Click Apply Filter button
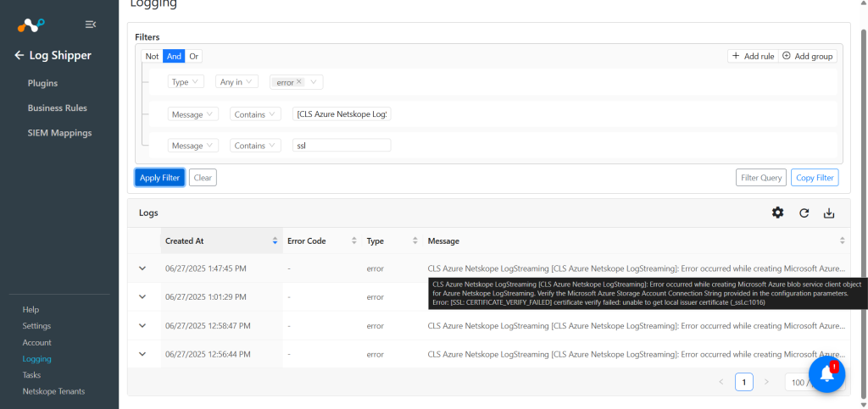868x409 pixels. pos(159,178)
